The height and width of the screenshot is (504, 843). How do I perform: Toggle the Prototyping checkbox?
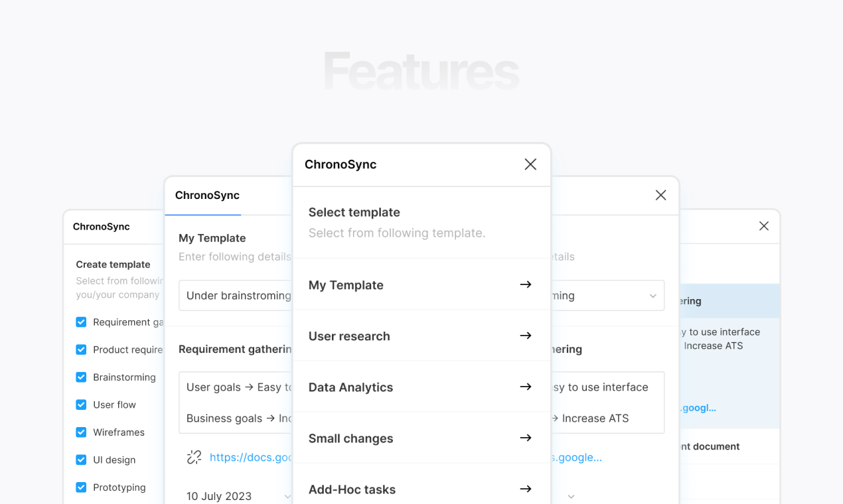pos(81,487)
